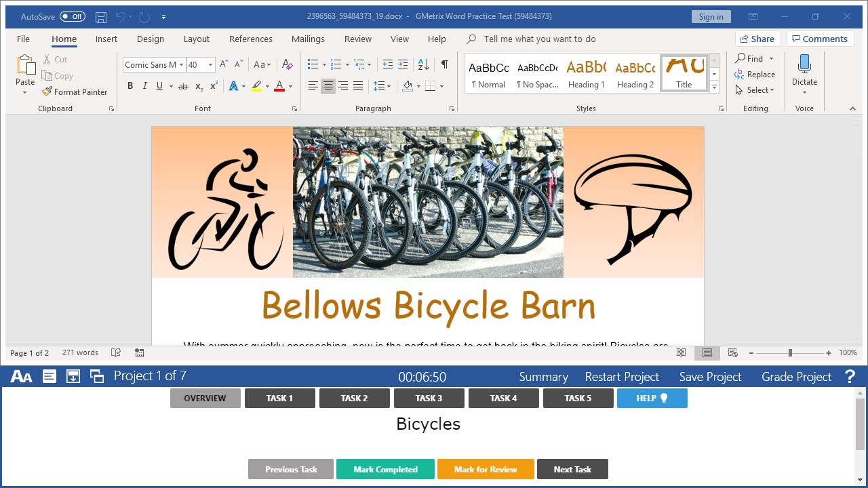This screenshot has height=488, width=868.
Task: Click the Format Painter tool
Action: point(75,91)
